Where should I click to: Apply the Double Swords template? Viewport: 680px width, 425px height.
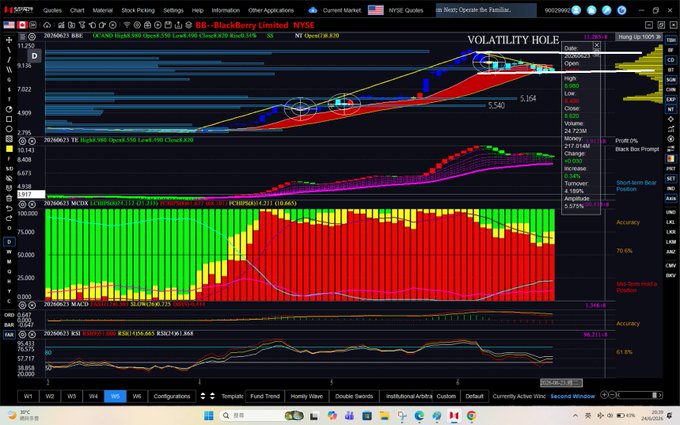(354, 396)
